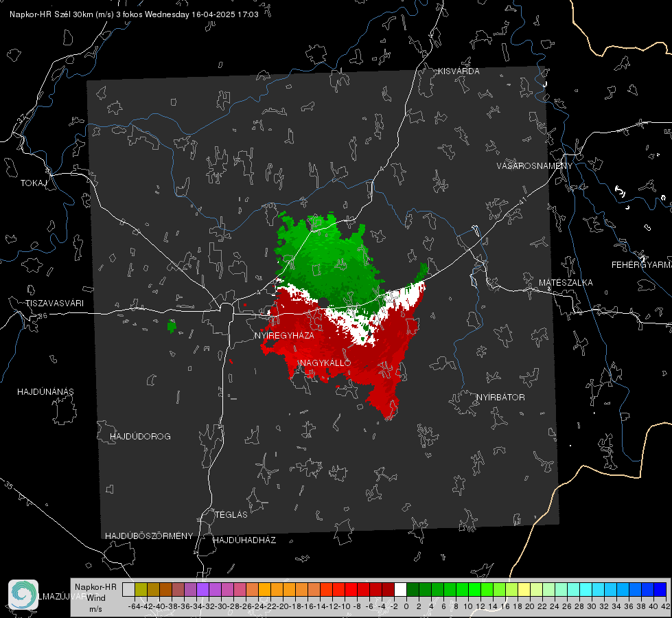Click the TISZAVASVÁRI town label

pyautogui.click(x=54, y=304)
